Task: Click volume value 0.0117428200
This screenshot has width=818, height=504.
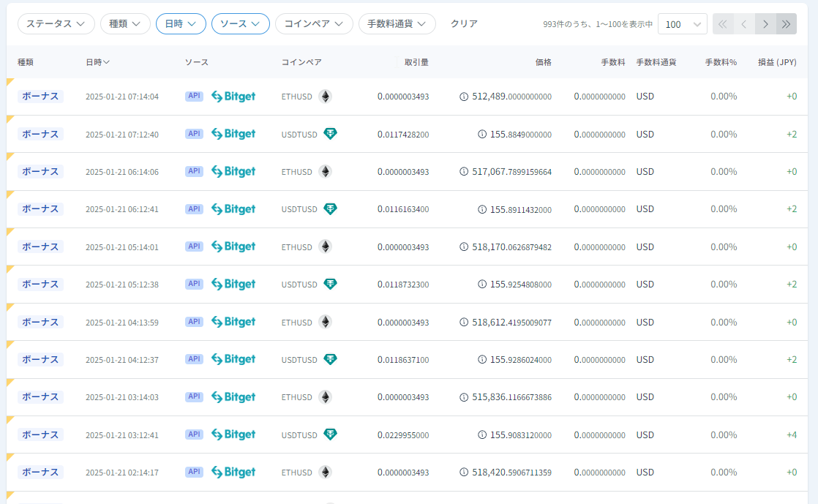Action: tap(403, 135)
